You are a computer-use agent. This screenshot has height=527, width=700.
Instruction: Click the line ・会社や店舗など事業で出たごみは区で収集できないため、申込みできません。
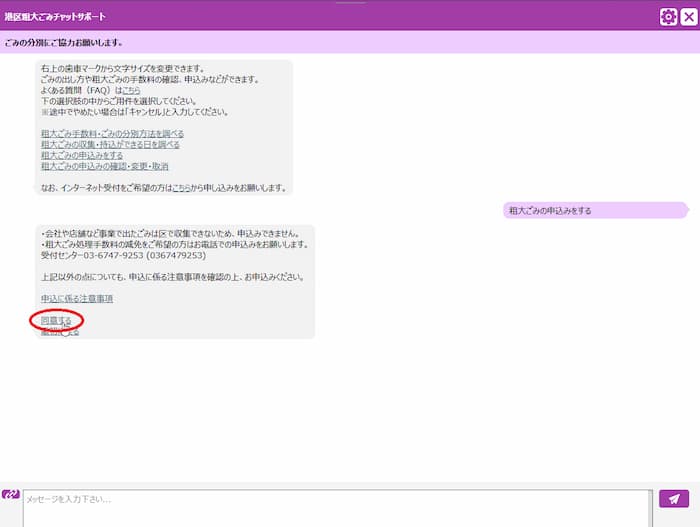point(170,234)
